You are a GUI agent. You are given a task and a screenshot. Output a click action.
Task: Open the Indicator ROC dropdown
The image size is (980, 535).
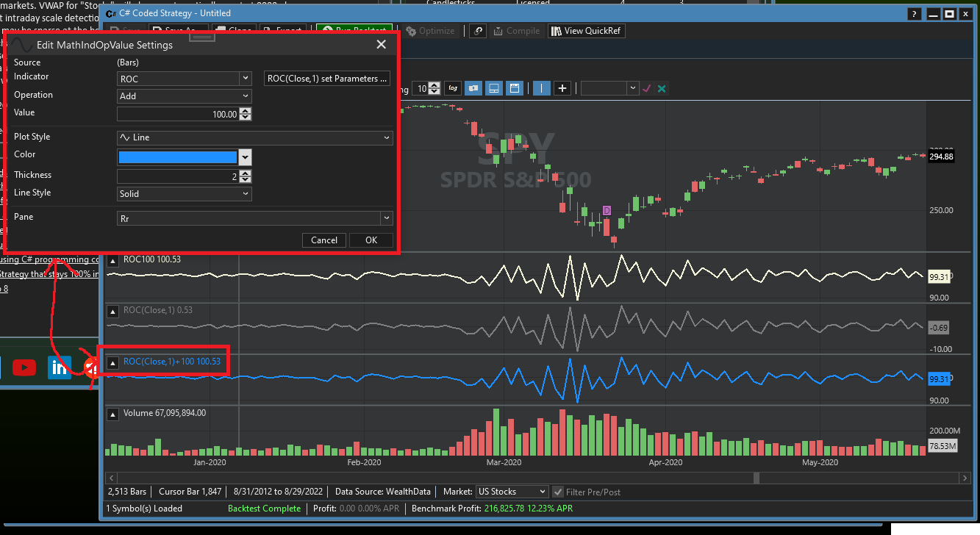click(x=185, y=79)
